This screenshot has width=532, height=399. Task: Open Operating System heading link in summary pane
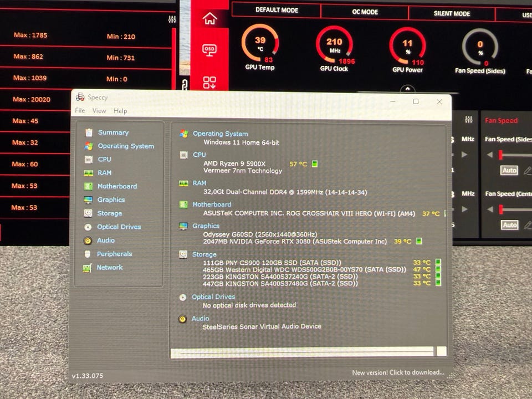220,134
